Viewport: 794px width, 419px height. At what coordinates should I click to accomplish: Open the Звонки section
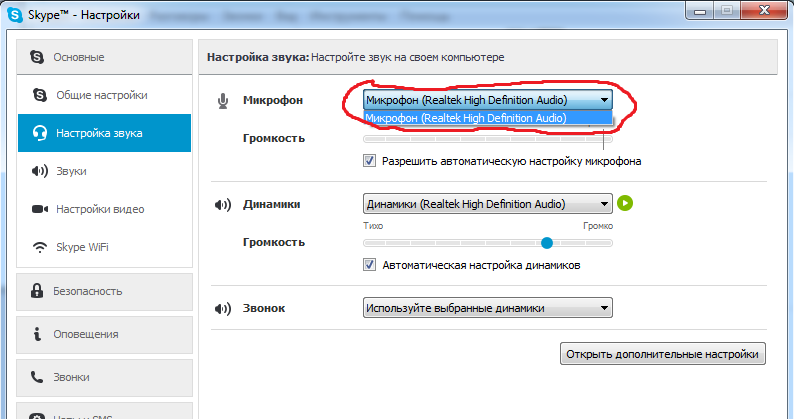(104, 377)
